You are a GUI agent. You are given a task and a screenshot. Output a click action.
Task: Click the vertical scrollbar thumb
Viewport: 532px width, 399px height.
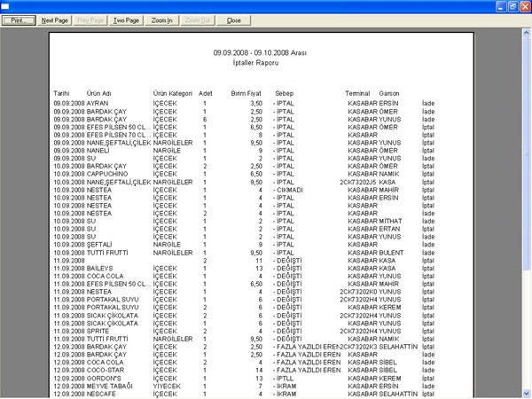click(x=526, y=153)
